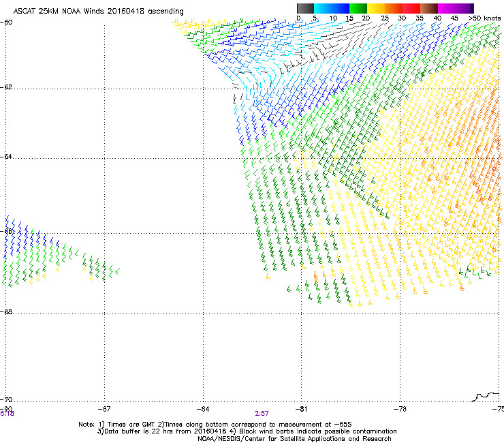Click the latitude label "-64"
Viewport: 504px width, 443px height.
pos(6,157)
